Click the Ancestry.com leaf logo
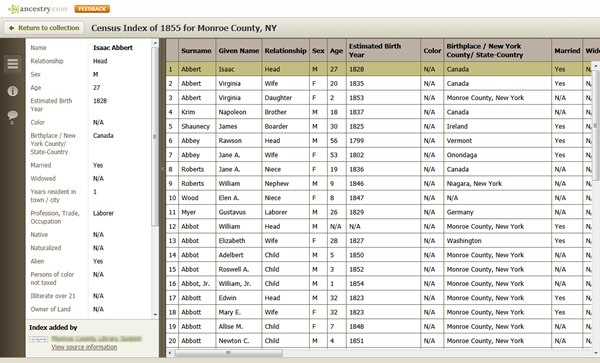Image resolution: width=600 pixels, height=363 pixels. pyautogui.click(x=38, y=9)
